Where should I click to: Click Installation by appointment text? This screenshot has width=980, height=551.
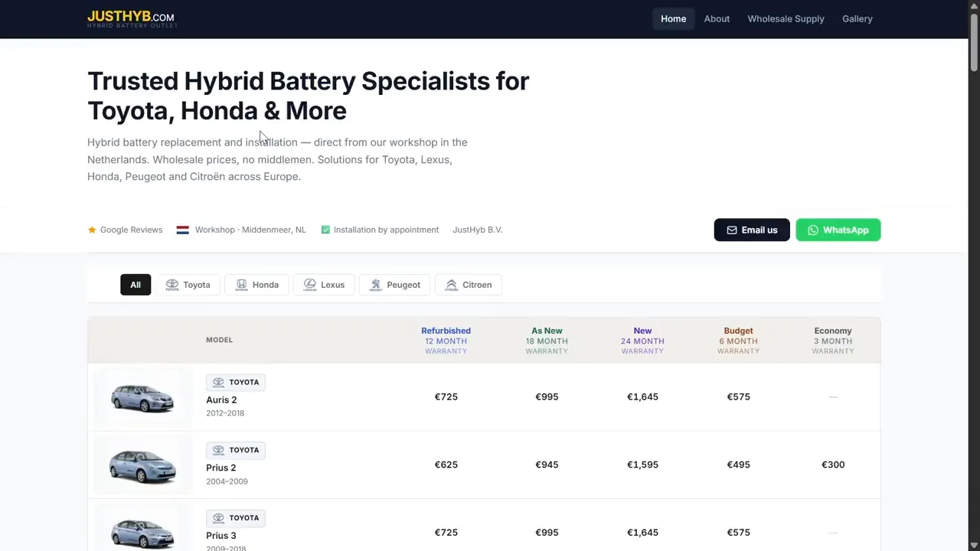pyautogui.click(x=386, y=230)
